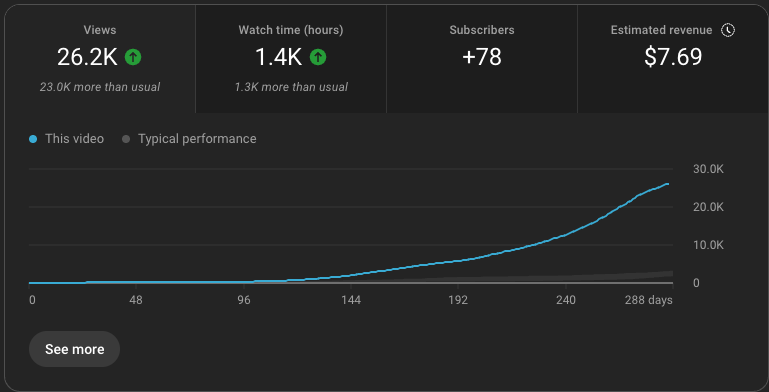769x392 pixels.
Task: Click the gray Typical performance legend dot
Action: [x=126, y=139]
